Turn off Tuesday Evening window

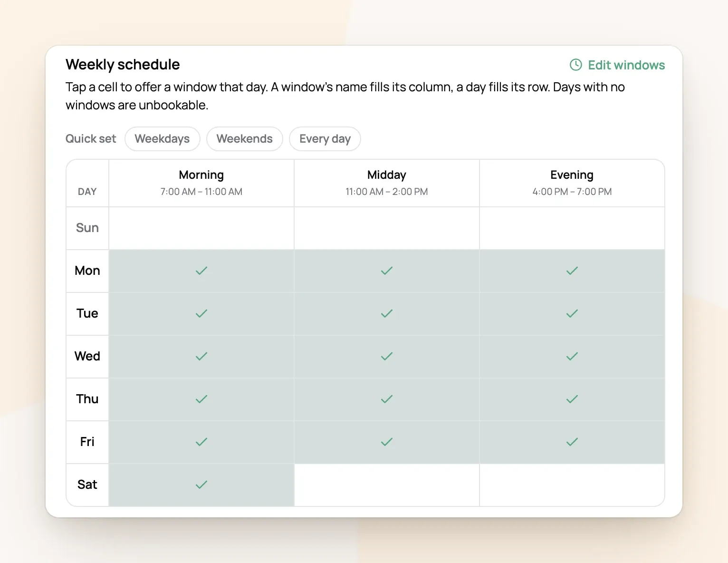coord(572,314)
